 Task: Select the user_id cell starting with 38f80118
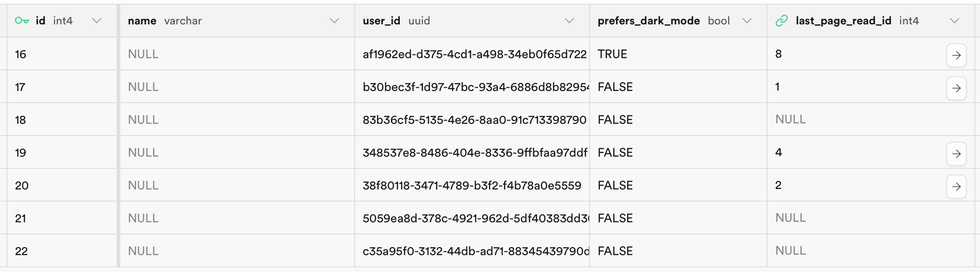(x=472, y=186)
